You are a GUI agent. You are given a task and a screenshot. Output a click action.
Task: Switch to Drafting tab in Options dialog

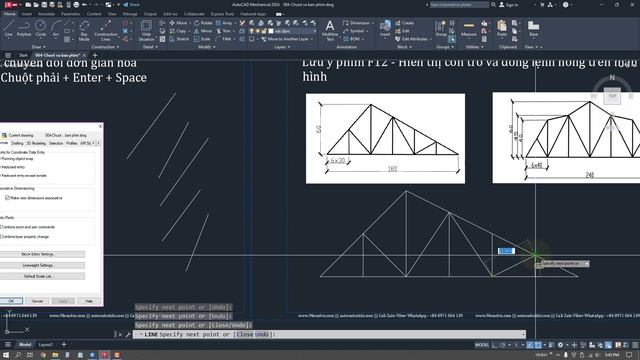[x=17, y=143]
